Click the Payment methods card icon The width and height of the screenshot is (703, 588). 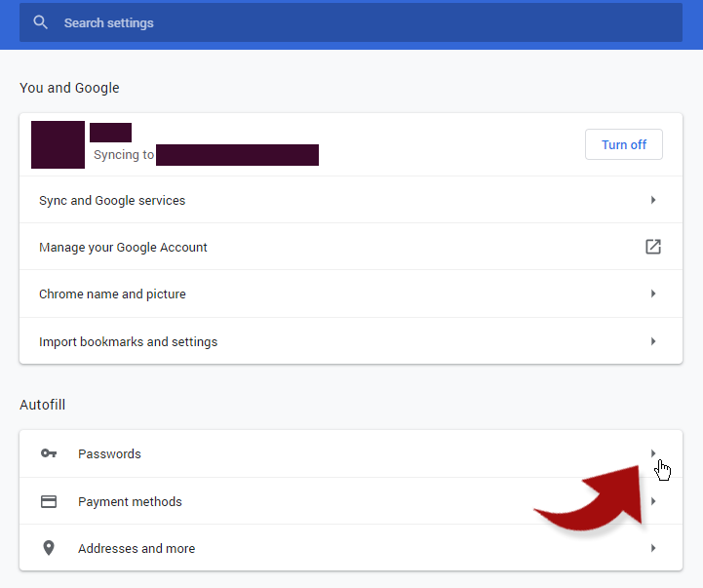[x=49, y=501]
